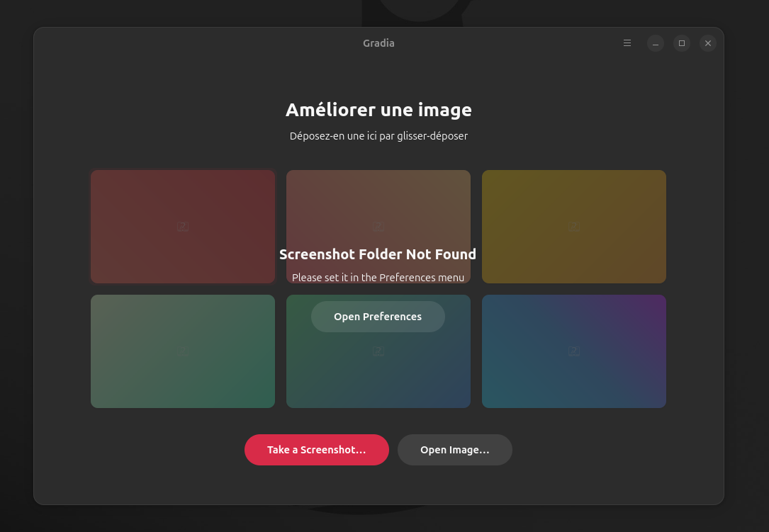Click the Open Image… button
Screen dimensions: 769x532
[454, 450]
